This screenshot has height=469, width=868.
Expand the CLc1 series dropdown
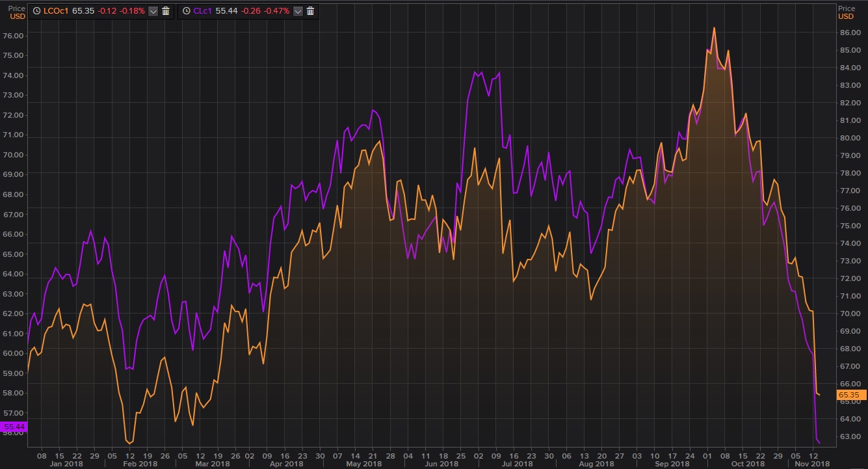[298, 11]
